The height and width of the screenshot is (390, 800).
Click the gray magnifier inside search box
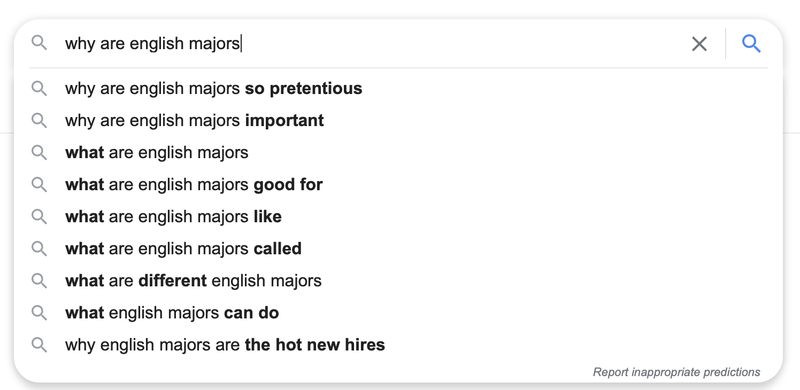[x=39, y=43]
